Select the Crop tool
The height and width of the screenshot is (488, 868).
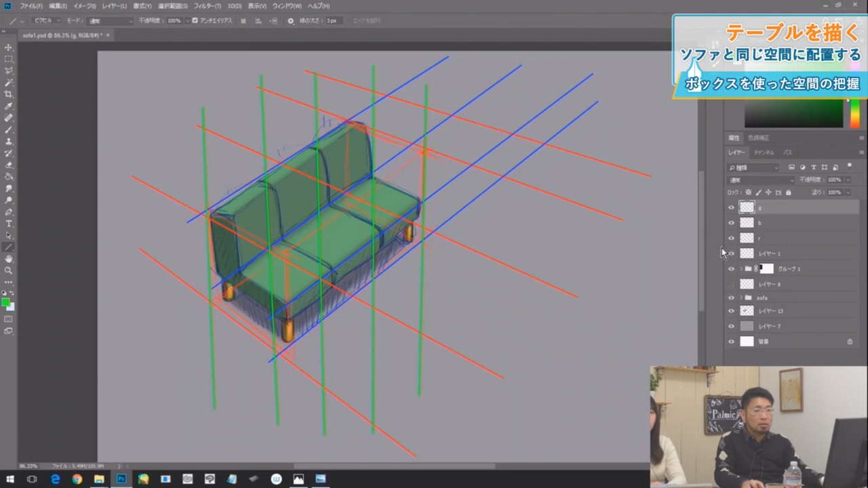(x=9, y=94)
